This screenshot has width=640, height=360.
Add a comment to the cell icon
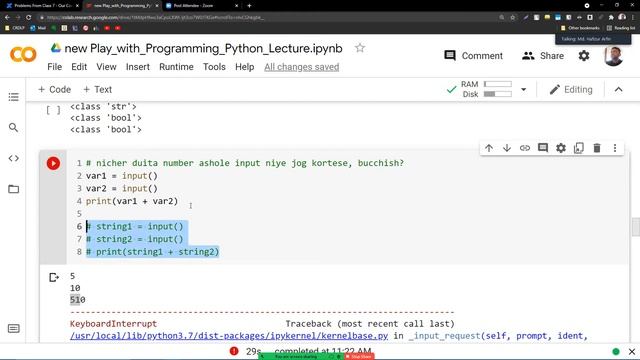542,148
